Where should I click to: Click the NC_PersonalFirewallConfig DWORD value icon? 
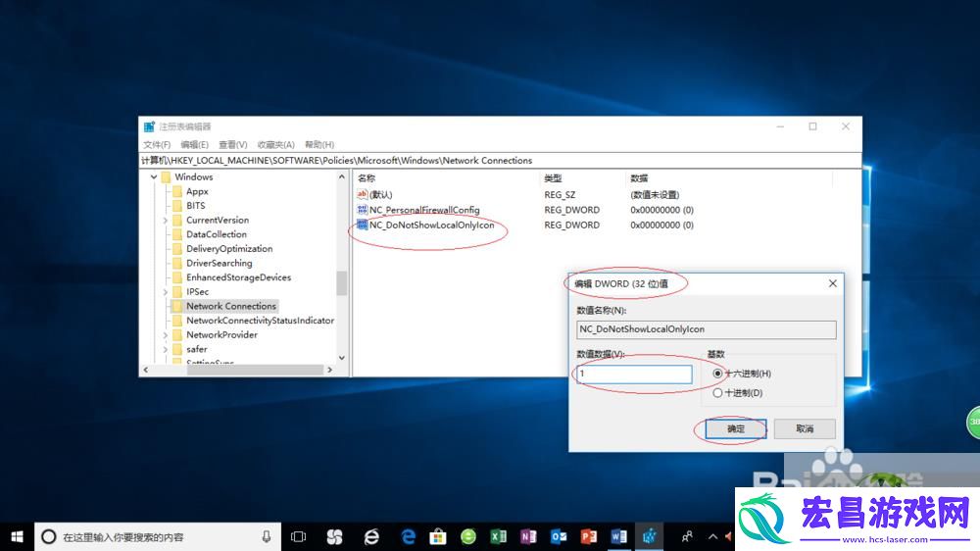tap(362, 210)
